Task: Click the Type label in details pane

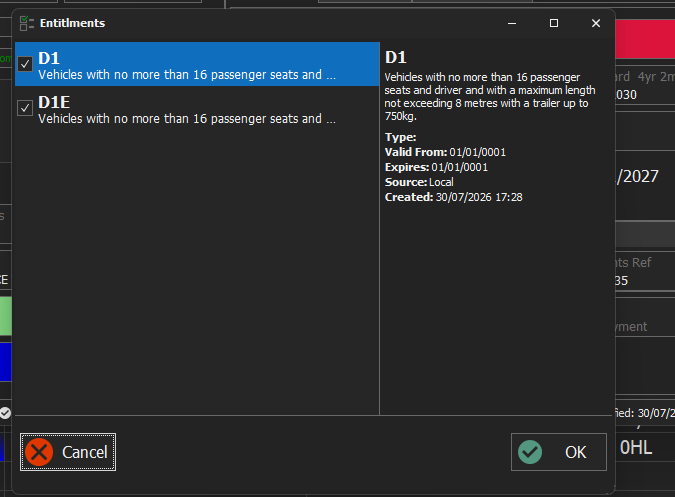Action: [400, 137]
